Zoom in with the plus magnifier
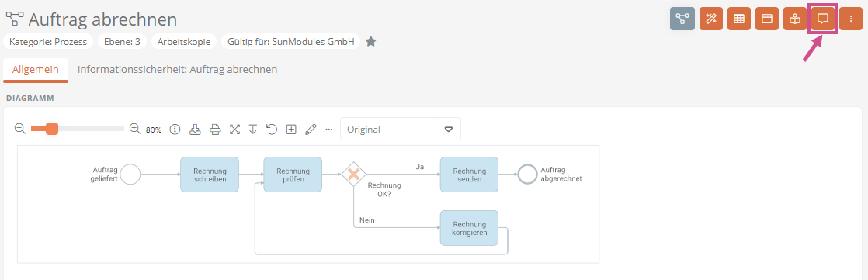868x280 pixels. tap(134, 129)
